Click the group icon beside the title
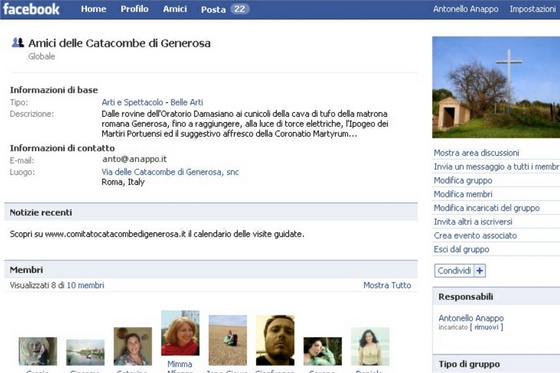The image size is (560, 373). (x=18, y=43)
